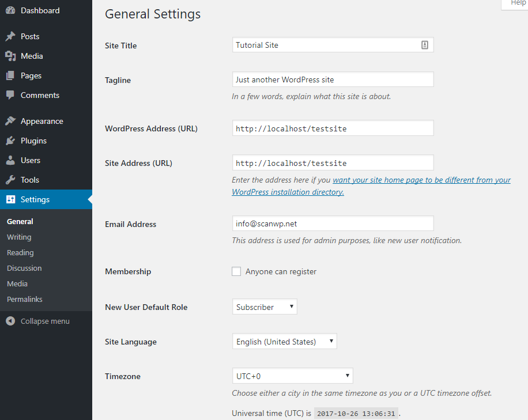Screen dimensions: 528x420
Task: Open the New User Default Role dropdown
Action: point(265,307)
